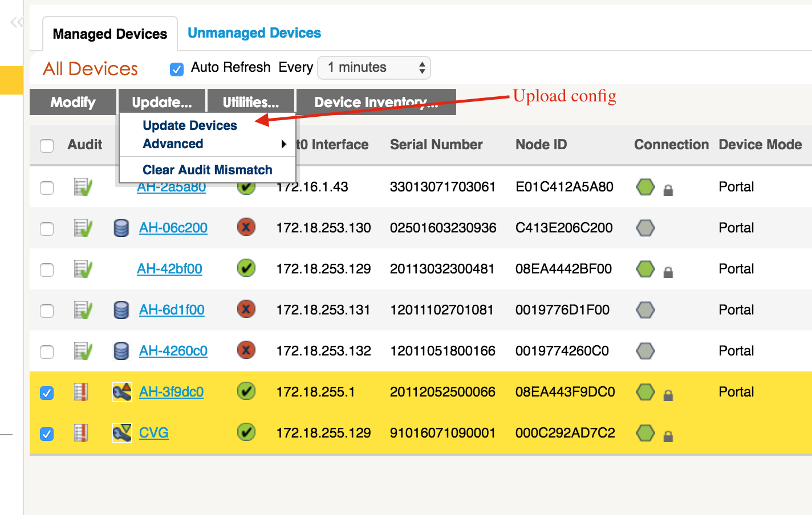Tick the select-all checkbox in the table header
This screenshot has width=812, height=515.
click(47, 146)
